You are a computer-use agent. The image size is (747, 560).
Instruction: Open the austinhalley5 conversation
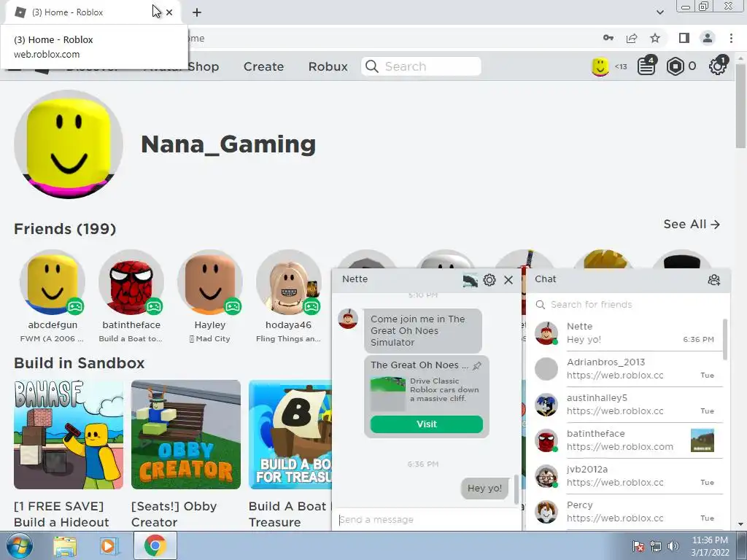pos(625,404)
